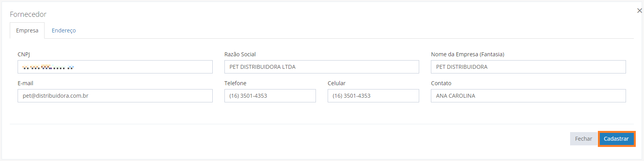
Task: Click the Telefone label
Action: (235, 83)
